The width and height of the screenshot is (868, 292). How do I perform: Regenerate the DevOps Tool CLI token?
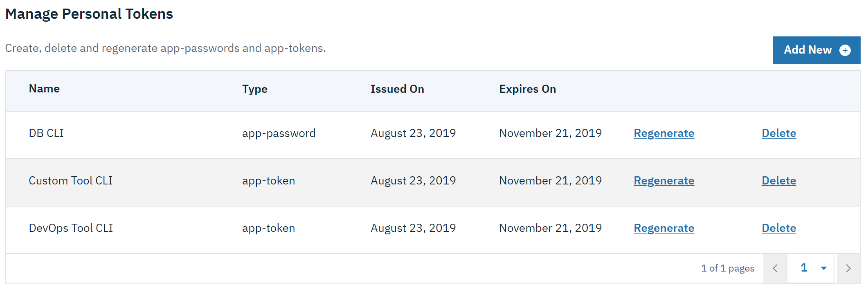coord(664,228)
